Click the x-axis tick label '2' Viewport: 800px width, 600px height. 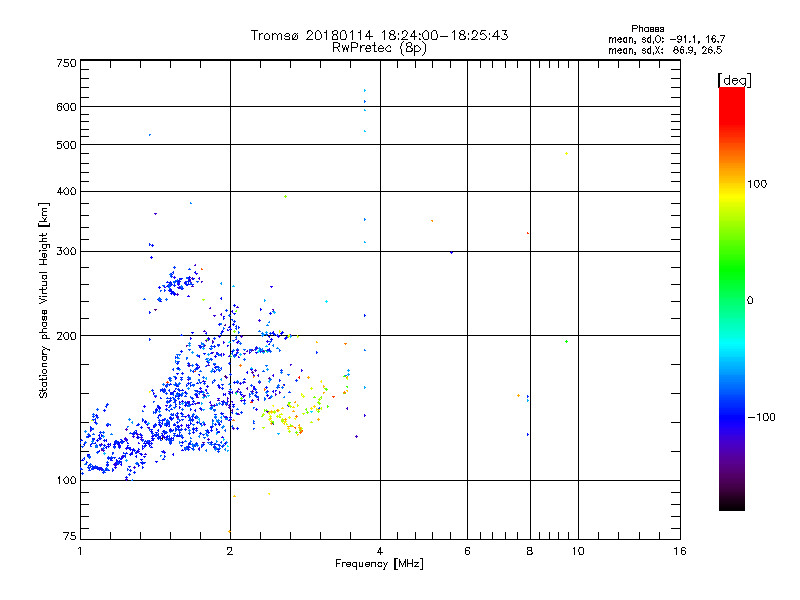230,551
